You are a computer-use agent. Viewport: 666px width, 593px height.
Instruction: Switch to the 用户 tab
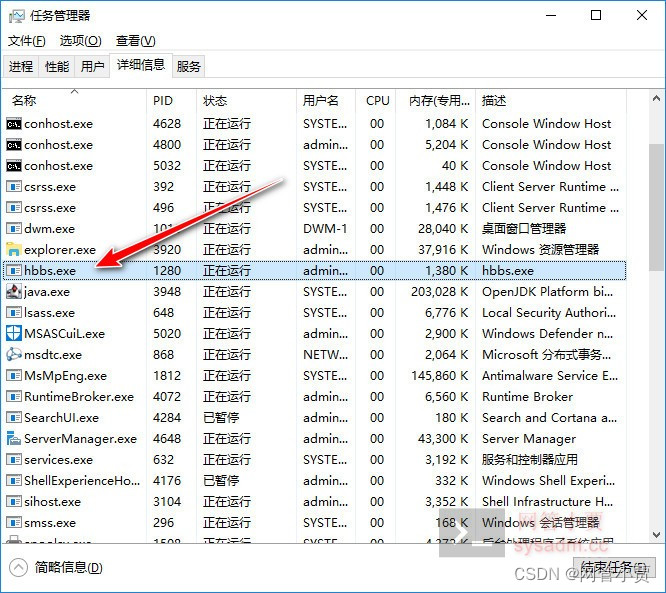pyautogui.click(x=92, y=67)
